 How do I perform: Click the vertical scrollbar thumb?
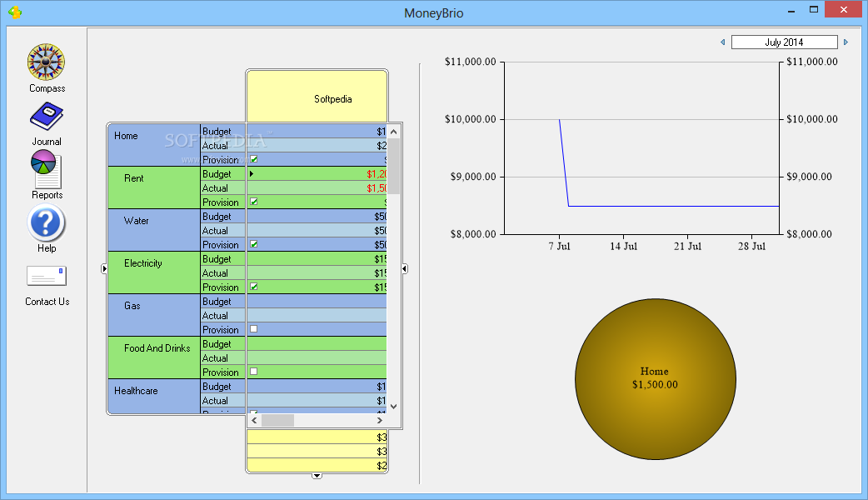(x=393, y=166)
